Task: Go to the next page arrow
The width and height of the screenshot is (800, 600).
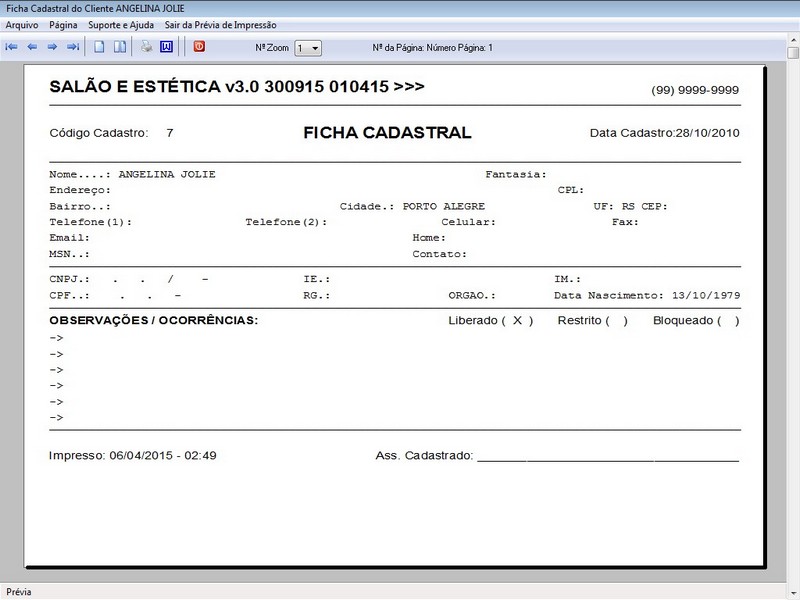Action: 52,47
